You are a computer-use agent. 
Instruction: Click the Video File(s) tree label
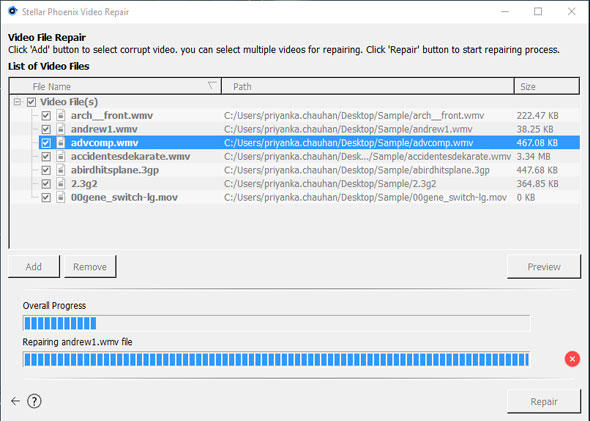tap(69, 102)
